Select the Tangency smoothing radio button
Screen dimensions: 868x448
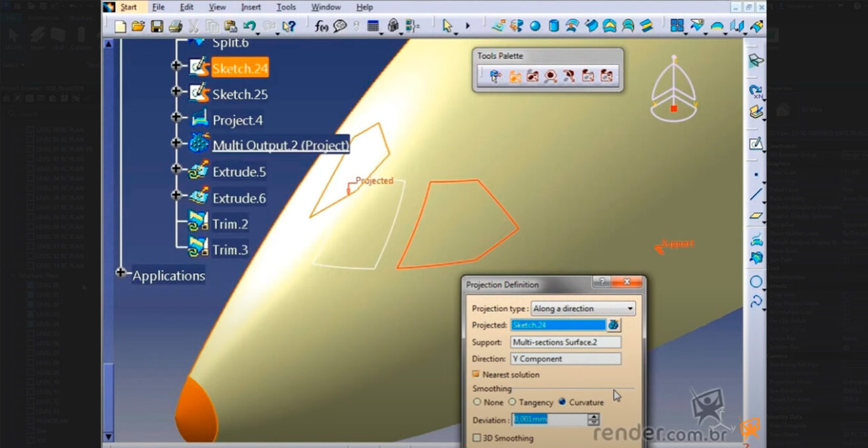pos(512,402)
